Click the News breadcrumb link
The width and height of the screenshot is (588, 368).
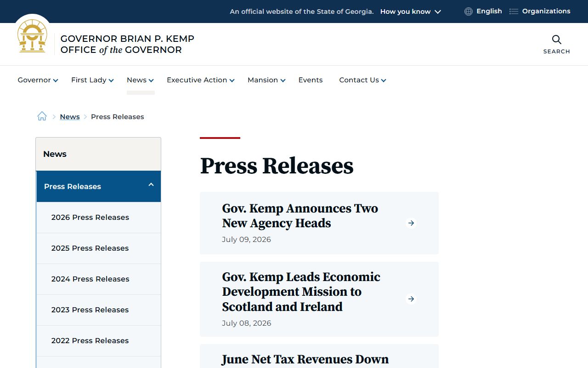pyautogui.click(x=70, y=117)
